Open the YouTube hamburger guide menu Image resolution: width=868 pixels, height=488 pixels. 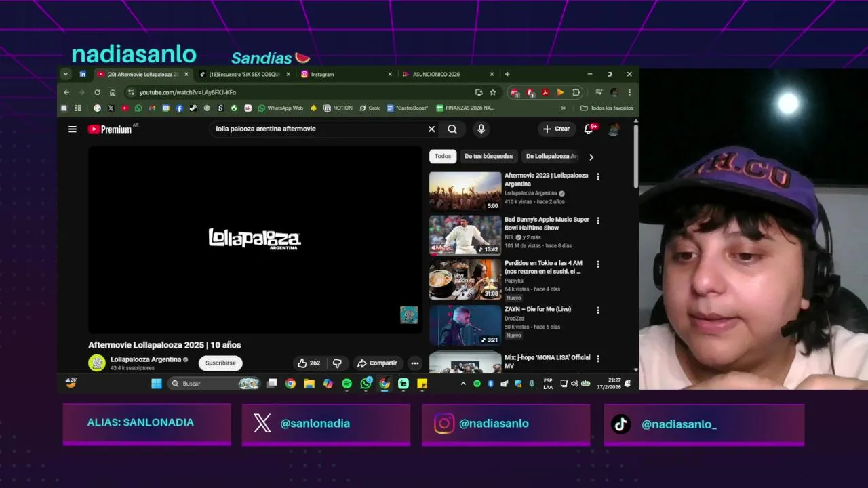coord(73,129)
